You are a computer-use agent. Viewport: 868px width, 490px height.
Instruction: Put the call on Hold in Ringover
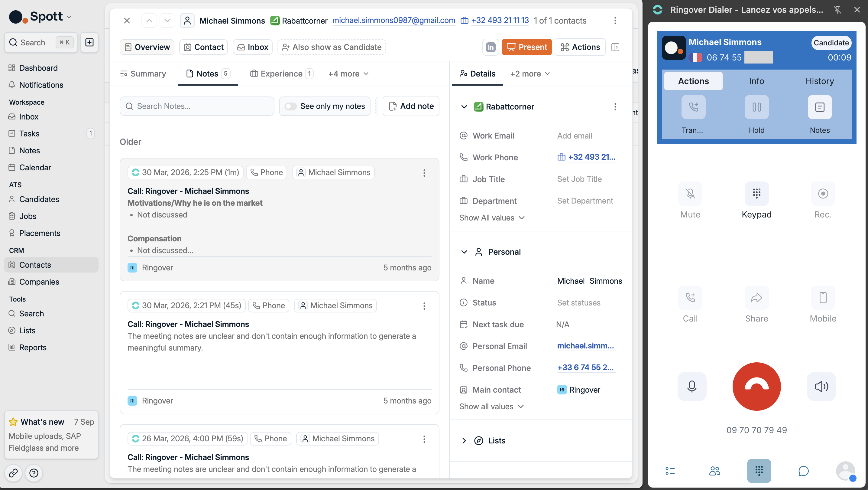pos(756,107)
